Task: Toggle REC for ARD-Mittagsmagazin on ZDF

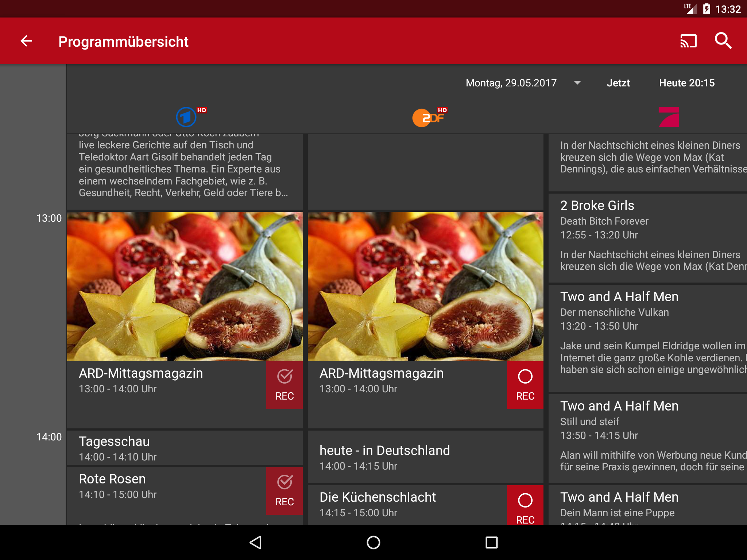Action: pos(525,385)
